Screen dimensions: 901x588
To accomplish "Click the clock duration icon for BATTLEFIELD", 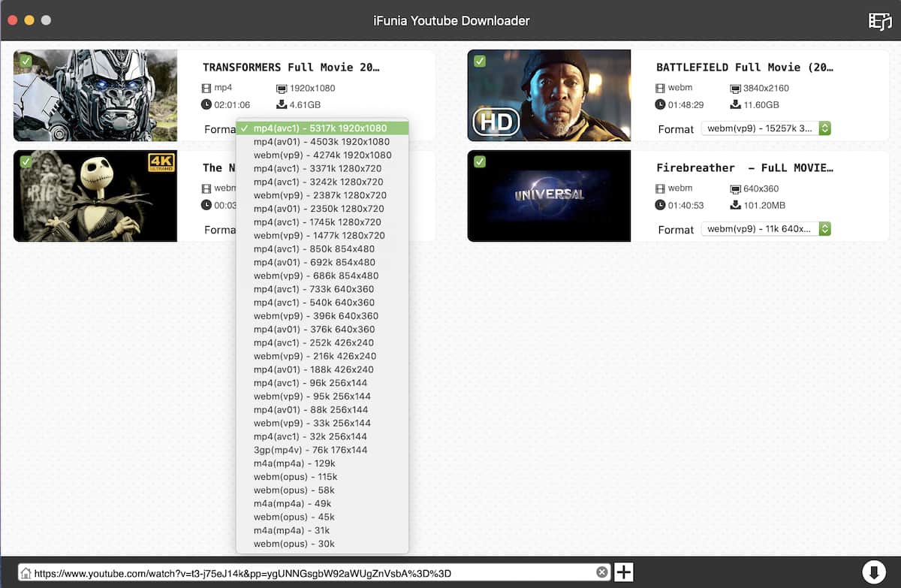I will [660, 104].
